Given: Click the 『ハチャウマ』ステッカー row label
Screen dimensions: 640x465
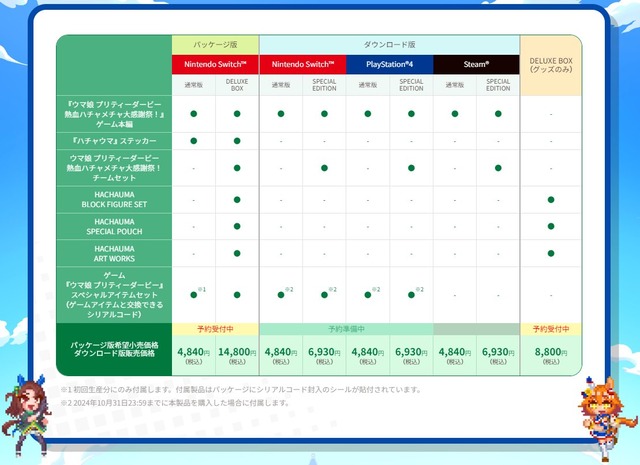Looking at the screenshot, I should (114, 141).
